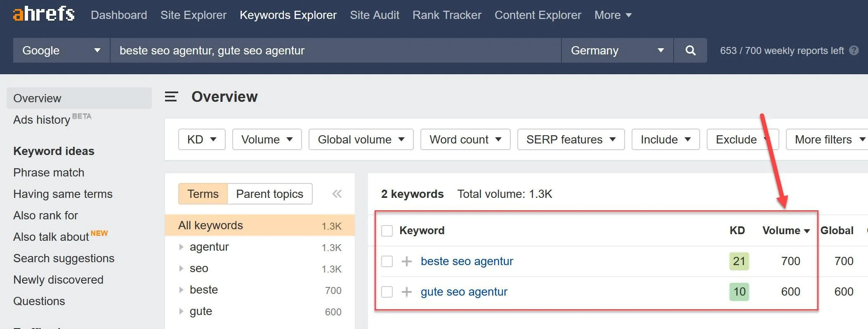The image size is (868, 329).
Task: Open Newly discovered report
Action: (x=58, y=280)
